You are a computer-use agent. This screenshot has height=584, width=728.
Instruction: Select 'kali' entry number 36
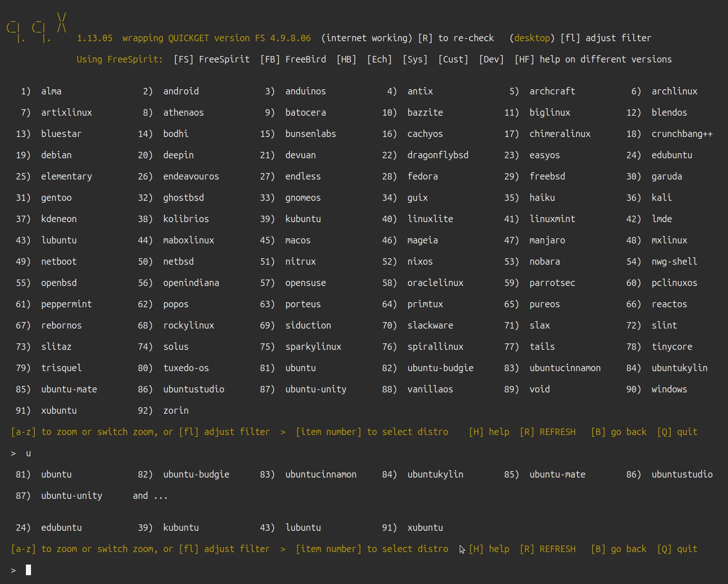pos(661,198)
